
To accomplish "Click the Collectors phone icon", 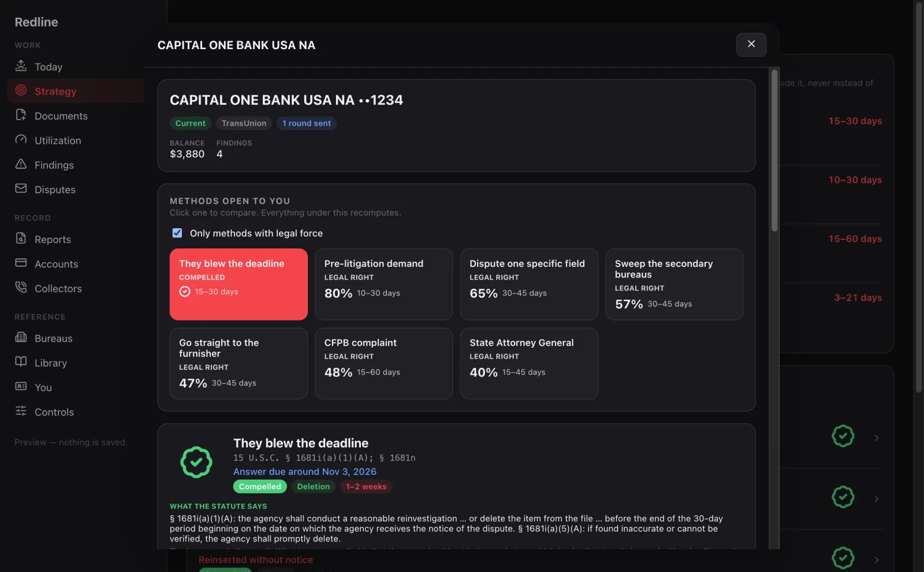I will [21, 288].
